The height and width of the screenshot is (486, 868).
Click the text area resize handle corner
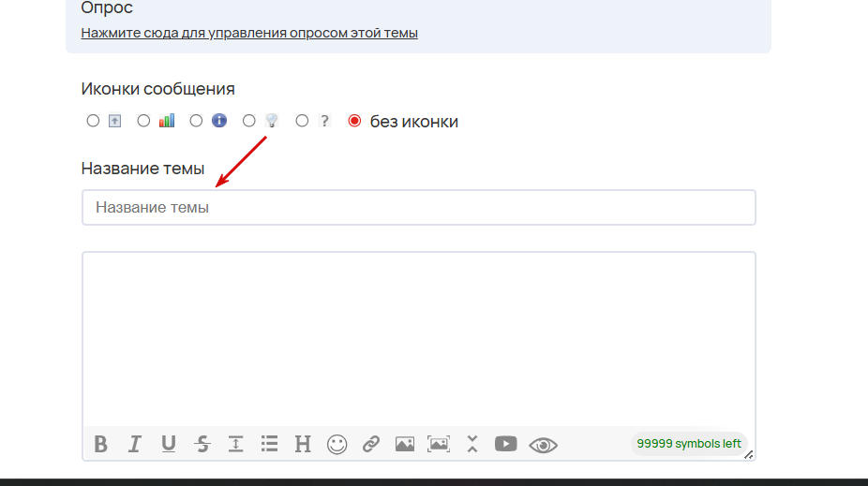748,454
